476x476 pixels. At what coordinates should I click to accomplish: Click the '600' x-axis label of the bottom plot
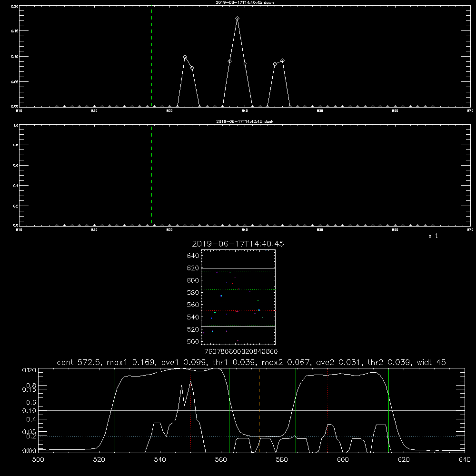(343, 460)
